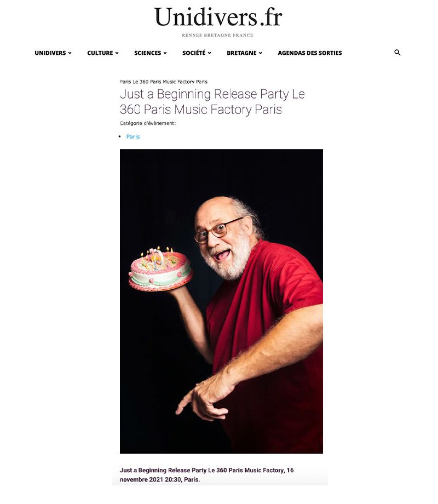Select the Unidivers menu label
Image resolution: width=438 pixels, height=504 pixels.
50,53
